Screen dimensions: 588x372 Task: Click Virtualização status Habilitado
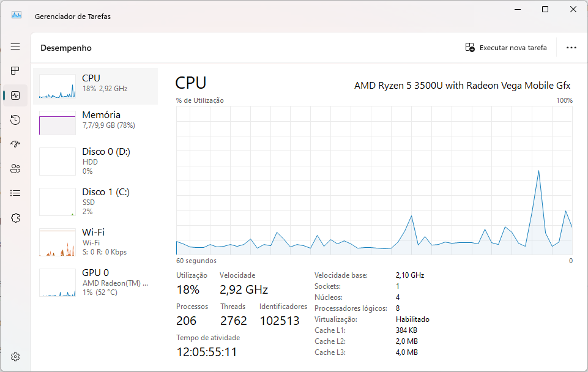pos(412,319)
